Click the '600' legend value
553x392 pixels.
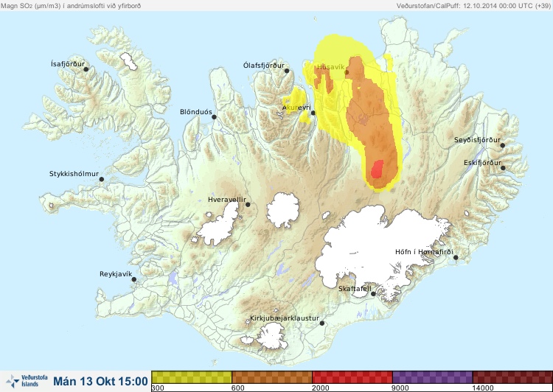238,388
